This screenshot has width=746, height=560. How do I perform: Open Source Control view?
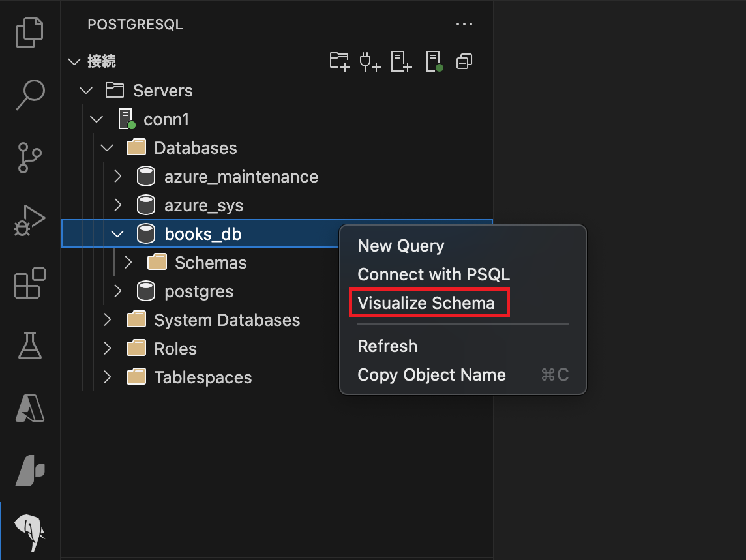click(29, 158)
